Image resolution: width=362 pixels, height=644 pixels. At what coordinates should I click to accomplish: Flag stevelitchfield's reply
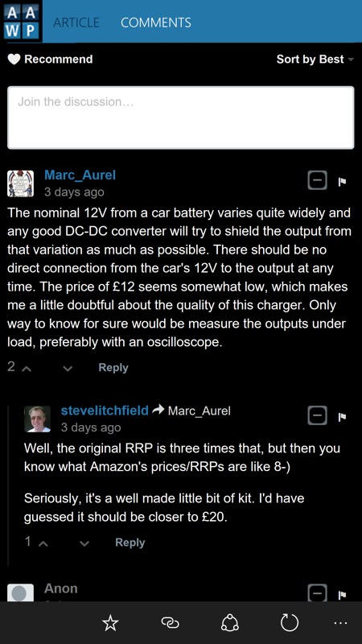pos(341,417)
